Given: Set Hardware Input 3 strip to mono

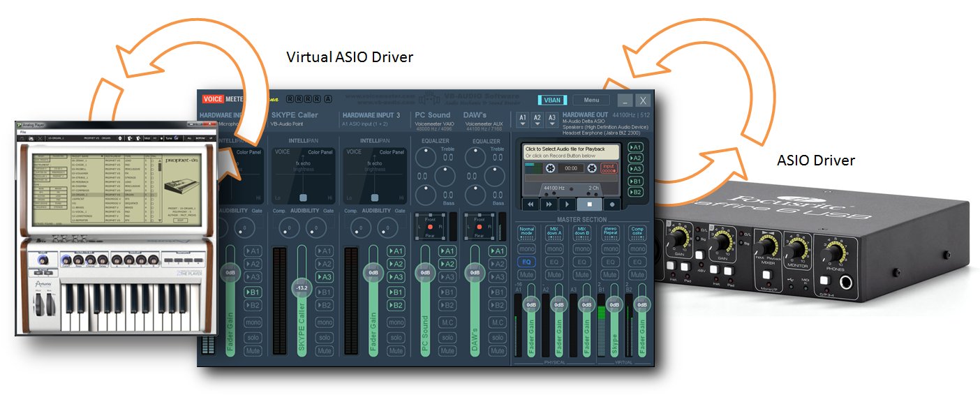Looking at the screenshot, I should click(x=396, y=322).
